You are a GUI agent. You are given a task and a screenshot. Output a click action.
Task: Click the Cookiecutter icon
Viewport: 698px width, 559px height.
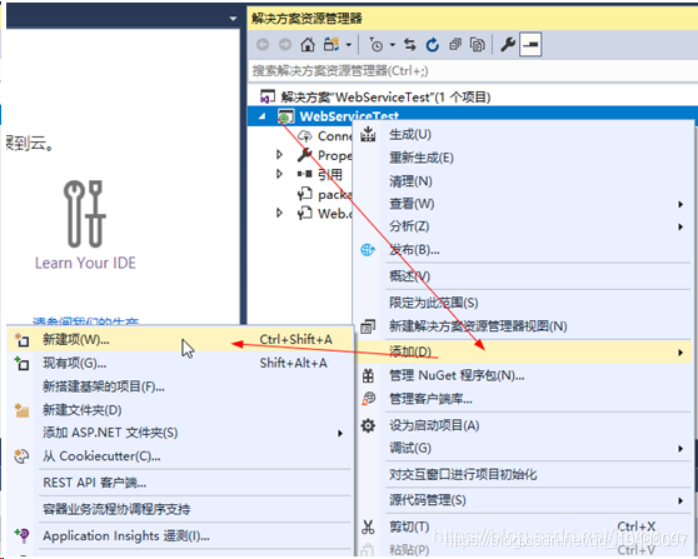21,456
